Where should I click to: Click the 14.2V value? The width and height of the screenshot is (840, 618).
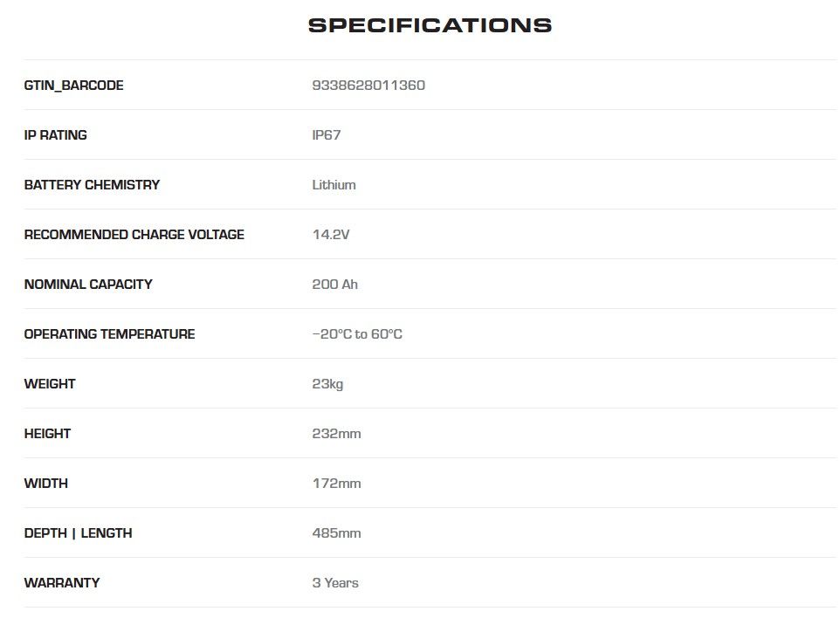(x=330, y=235)
